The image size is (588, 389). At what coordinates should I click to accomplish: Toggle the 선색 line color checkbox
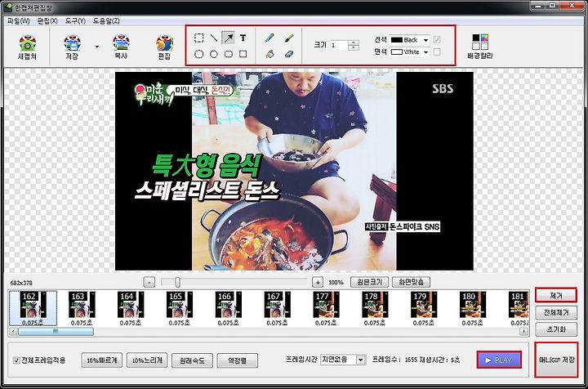coord(437,40)
